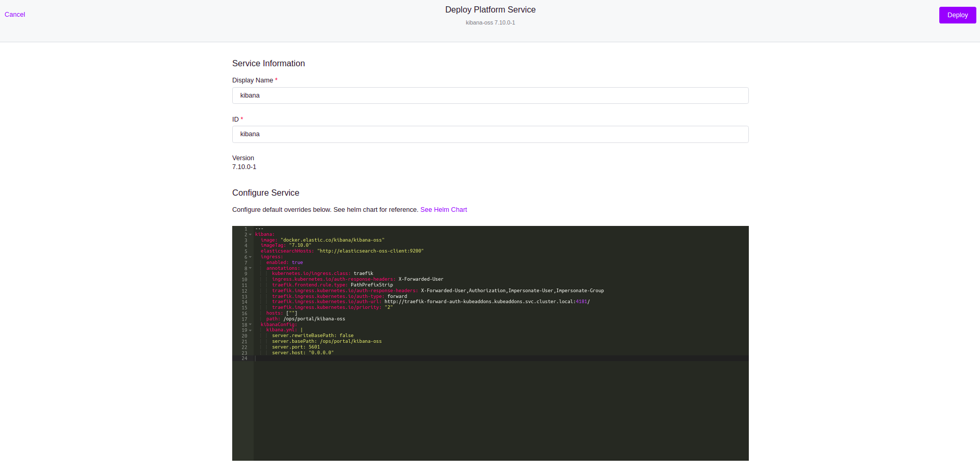
Task: Click the server.rewriteBasePath: false line
Action: coord(313,336)
